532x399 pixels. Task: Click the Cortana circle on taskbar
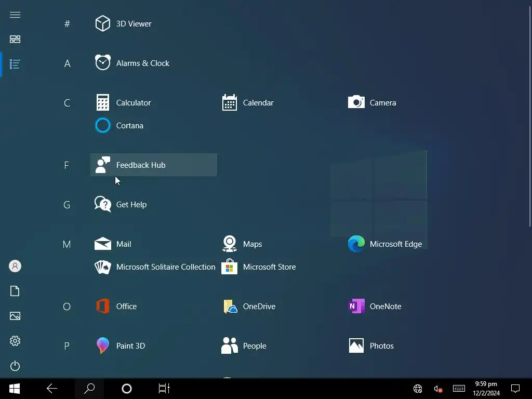[x=127, y=389]
